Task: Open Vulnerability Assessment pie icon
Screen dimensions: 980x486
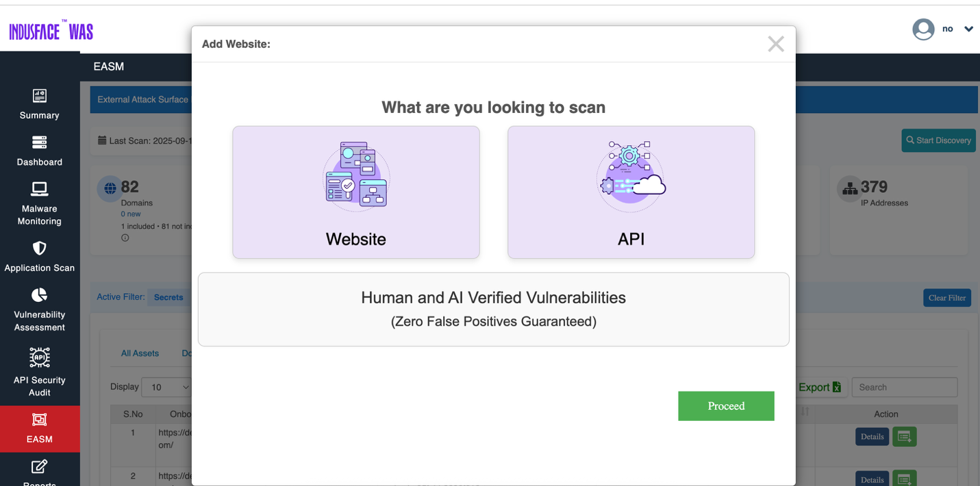Action: [40, 295]
